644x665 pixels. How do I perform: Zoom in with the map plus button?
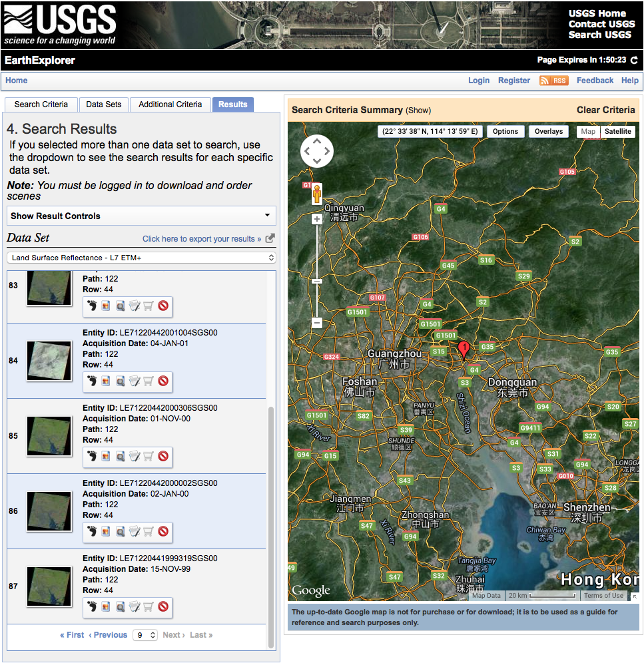[x=317, y=219]
